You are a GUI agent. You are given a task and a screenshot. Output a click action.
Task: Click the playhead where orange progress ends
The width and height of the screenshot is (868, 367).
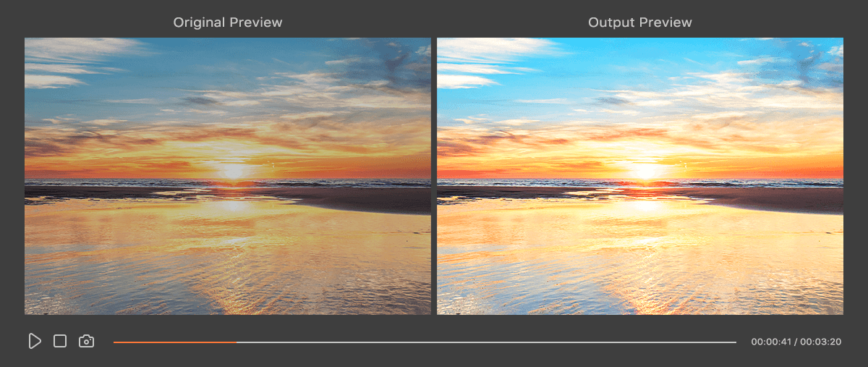pos(237,342)
